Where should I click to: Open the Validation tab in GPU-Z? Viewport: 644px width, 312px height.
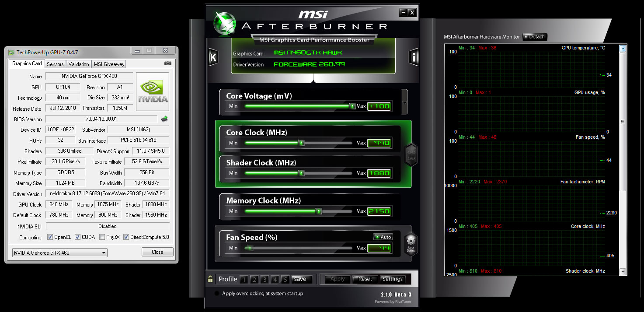point(79,64)
